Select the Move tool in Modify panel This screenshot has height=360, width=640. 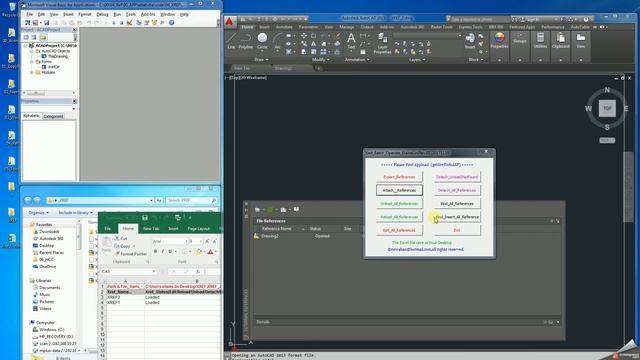pos(304,36)
